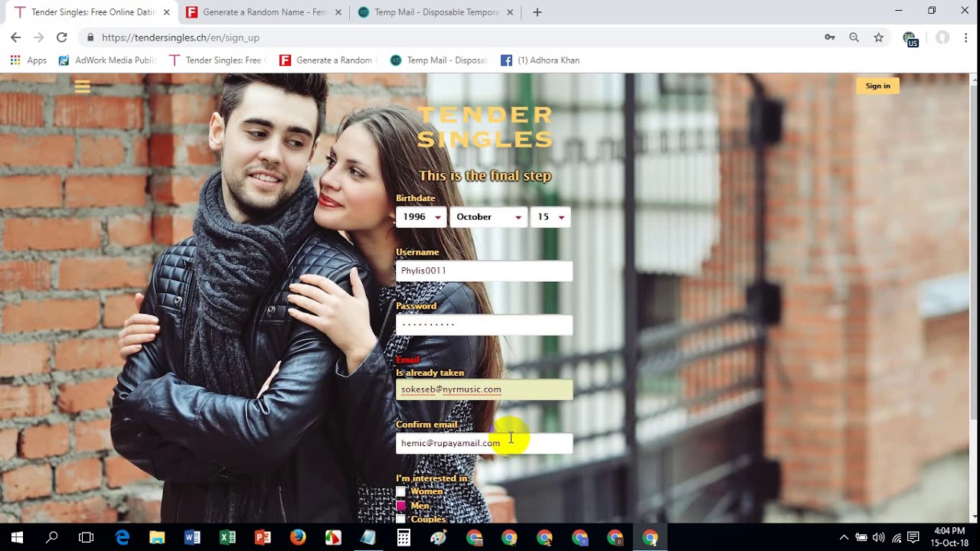
Task: Reload the page
Action: 61,37
